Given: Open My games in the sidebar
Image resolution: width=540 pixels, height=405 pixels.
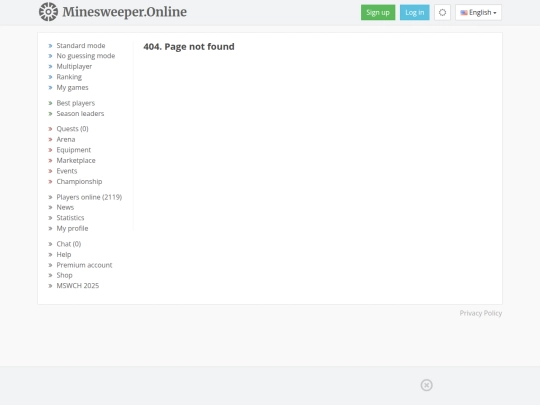Looking at the screenshot, I should (72, 87).
